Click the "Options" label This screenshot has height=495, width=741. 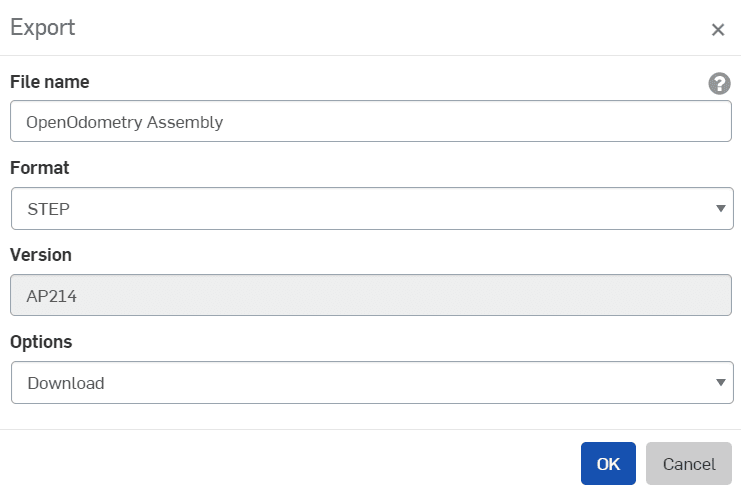click(x=41, y=342)
